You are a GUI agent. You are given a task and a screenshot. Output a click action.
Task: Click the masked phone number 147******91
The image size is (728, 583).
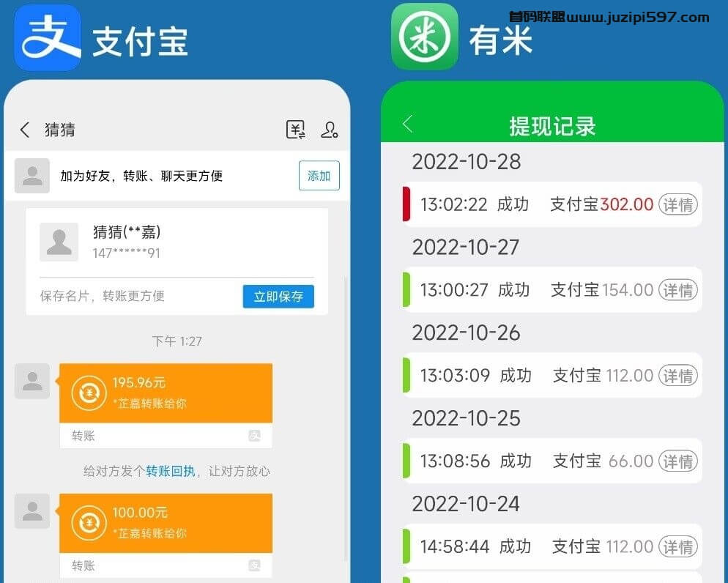[126, 253]
